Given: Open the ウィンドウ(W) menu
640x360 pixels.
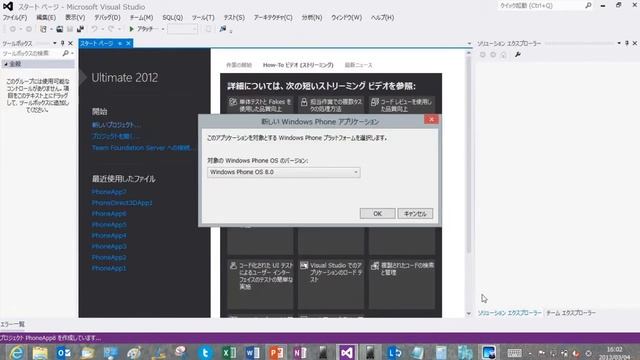Looking at the screenshot, I should (346, 18).
